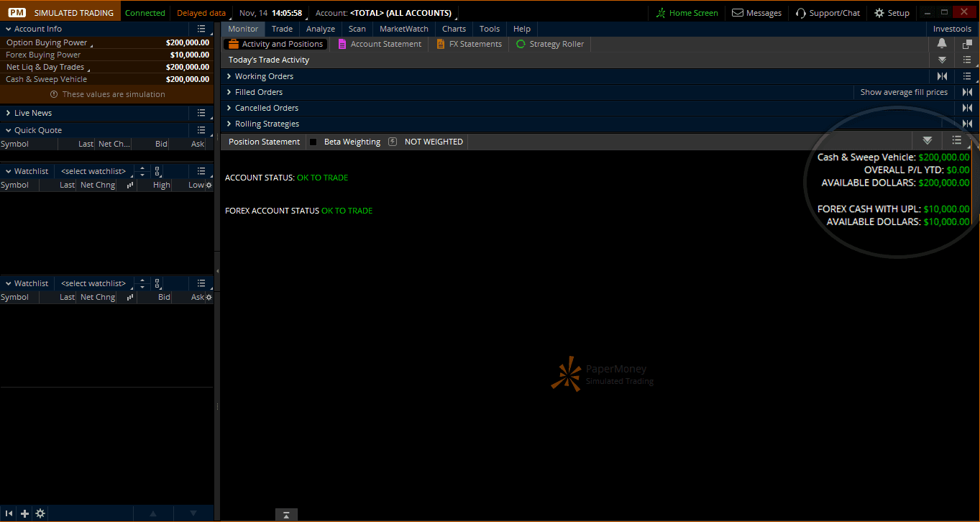The width and height of the screenshot is (980, 522).
Task: Click the Support/Chat headset button
Action: (x=828, y=13)
